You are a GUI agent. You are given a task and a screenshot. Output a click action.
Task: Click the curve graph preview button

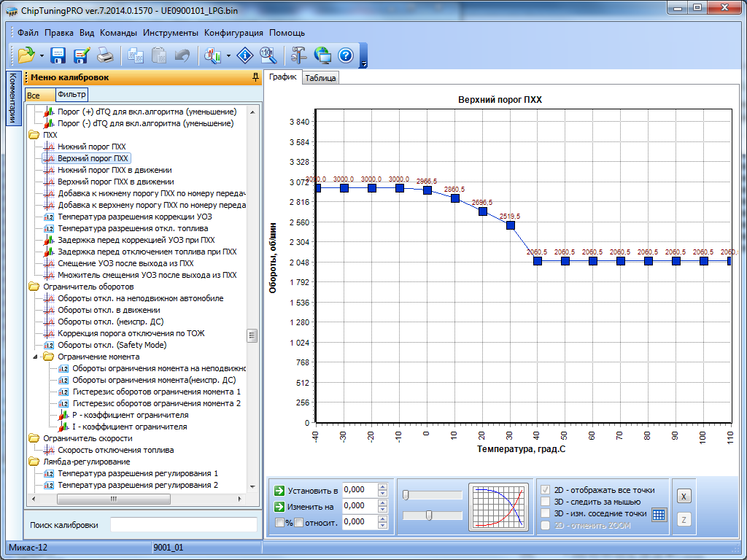(x=499, y=506)
